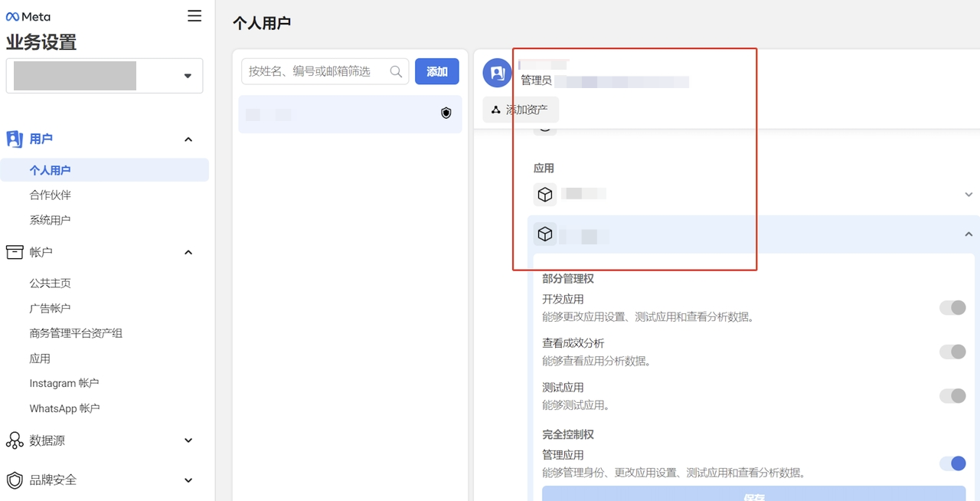Click the user avatar icon in the details panel
This screenshot has height=501, width=980.
[497, 73]
